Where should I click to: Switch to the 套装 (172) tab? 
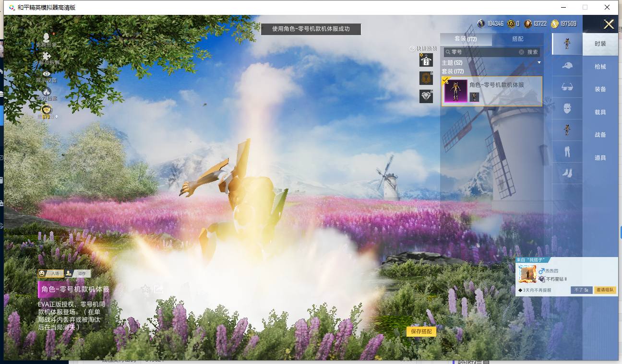point(466,39)
